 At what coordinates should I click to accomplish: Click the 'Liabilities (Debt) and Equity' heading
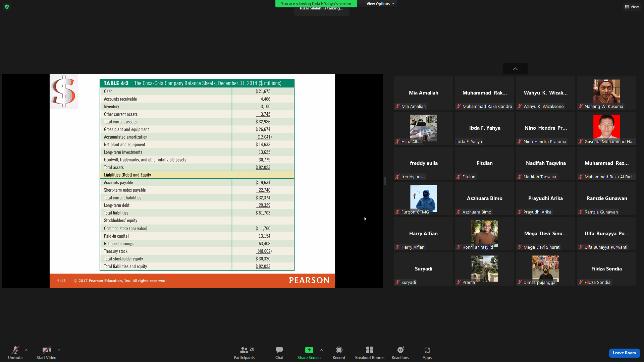point(127,175)
